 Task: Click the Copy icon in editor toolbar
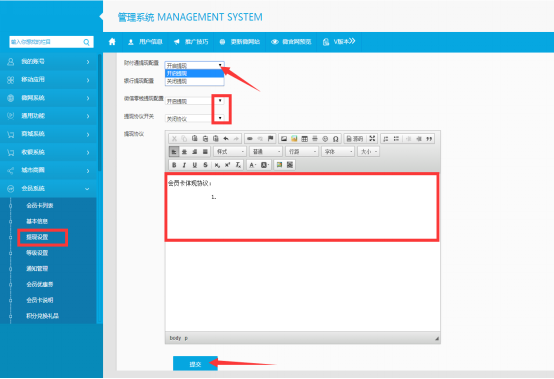tap(184, 139)
